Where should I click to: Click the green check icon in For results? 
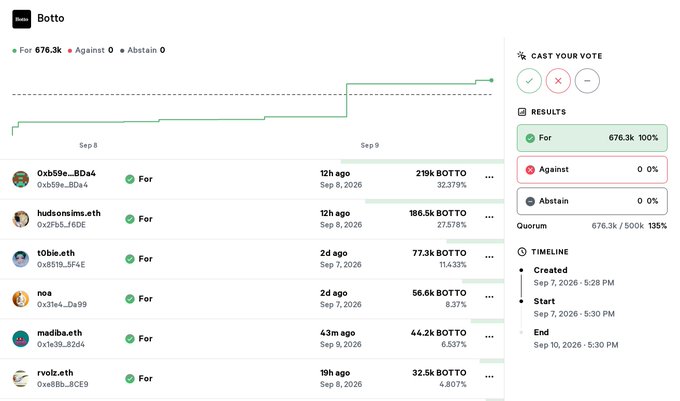pyautogui.click(x=530, y=138)
